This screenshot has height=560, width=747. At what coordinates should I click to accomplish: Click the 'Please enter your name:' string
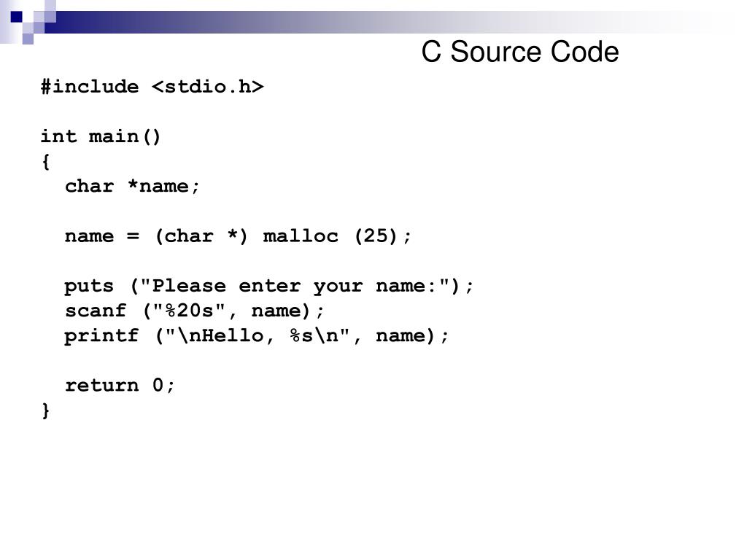pos(295,286)
